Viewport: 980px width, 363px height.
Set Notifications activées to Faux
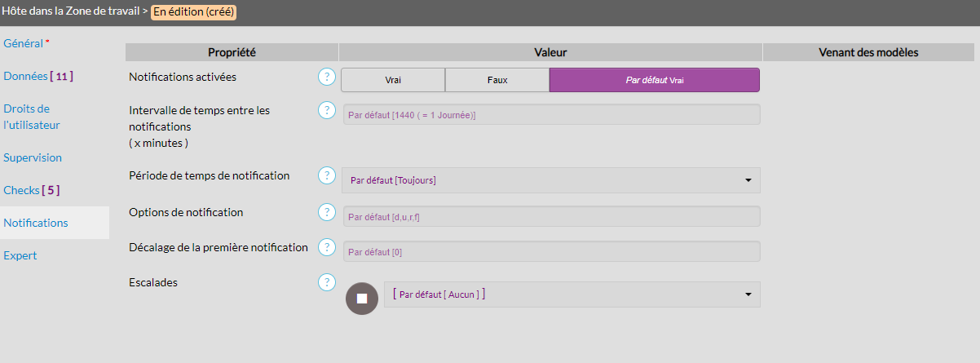pyautogui.click(x=497, y=80)
